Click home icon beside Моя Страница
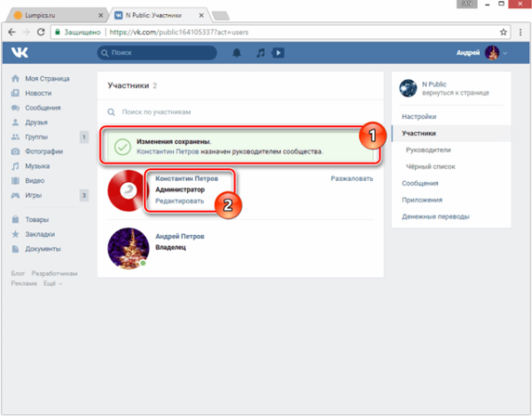Image resolution: width=532 pixels, height=417 pixels. click(x=15, y=78)
